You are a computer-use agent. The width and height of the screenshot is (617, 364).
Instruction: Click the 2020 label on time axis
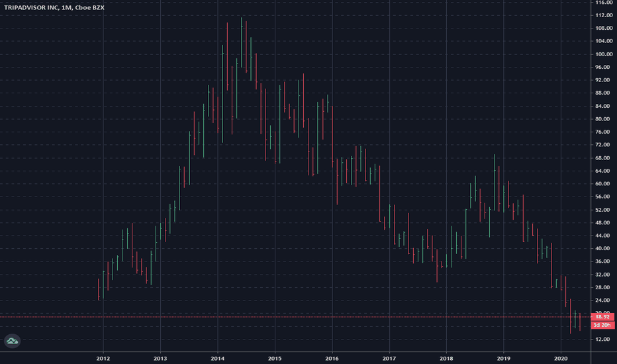(x=561, y=359)
